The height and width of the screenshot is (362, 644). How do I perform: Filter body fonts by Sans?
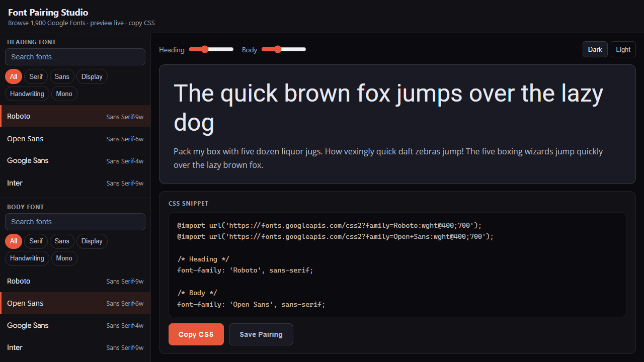[62, 241]
